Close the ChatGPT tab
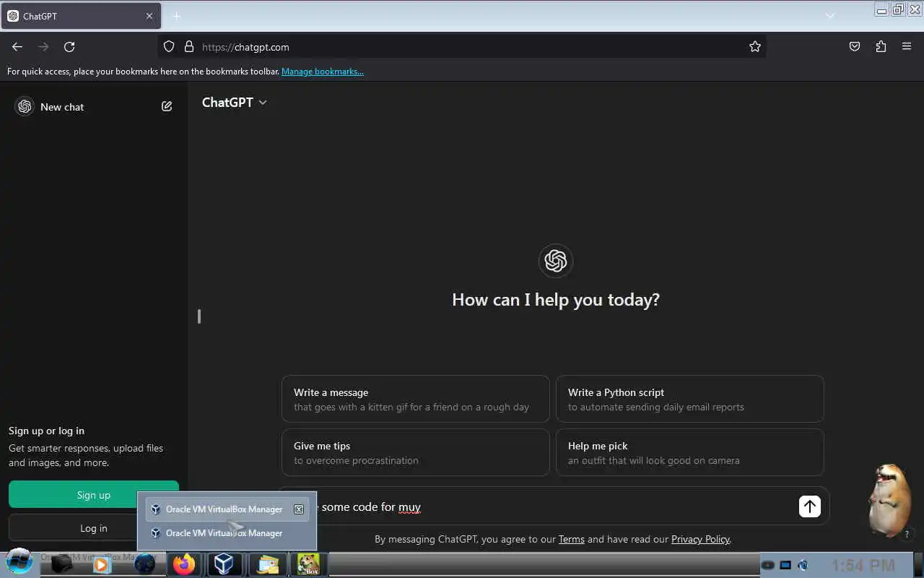This screenshot has width=924, height=578. 149,16
